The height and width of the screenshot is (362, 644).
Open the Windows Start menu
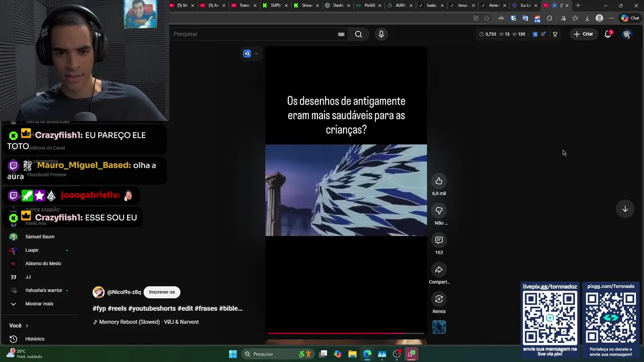click(x=232, y=354)
